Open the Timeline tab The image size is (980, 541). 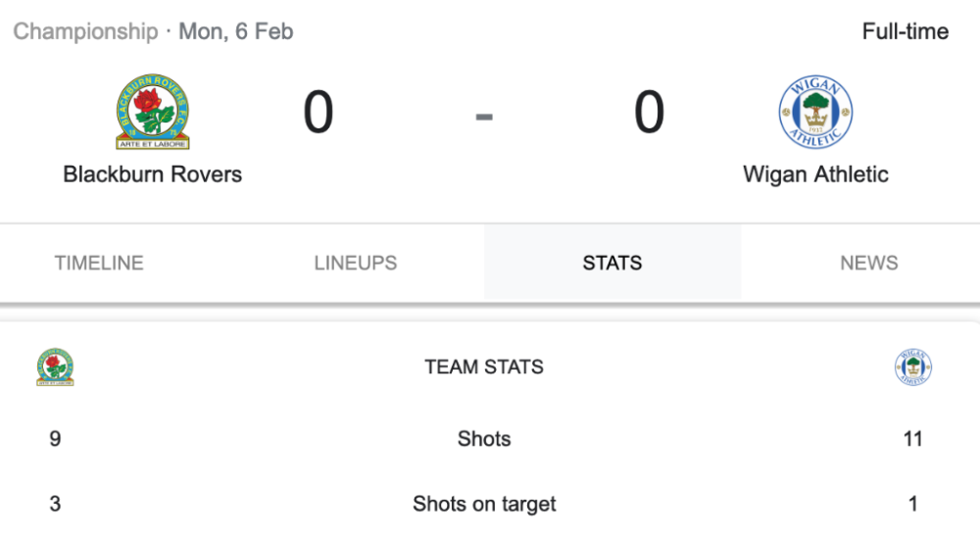pyautogui.click(x=99, y=263)
